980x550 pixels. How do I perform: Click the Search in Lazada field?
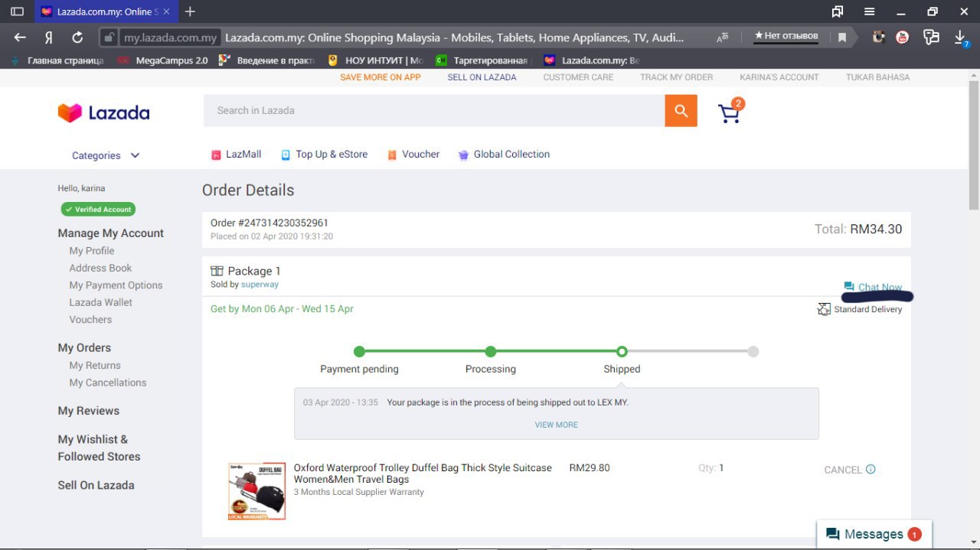(433, 111)
